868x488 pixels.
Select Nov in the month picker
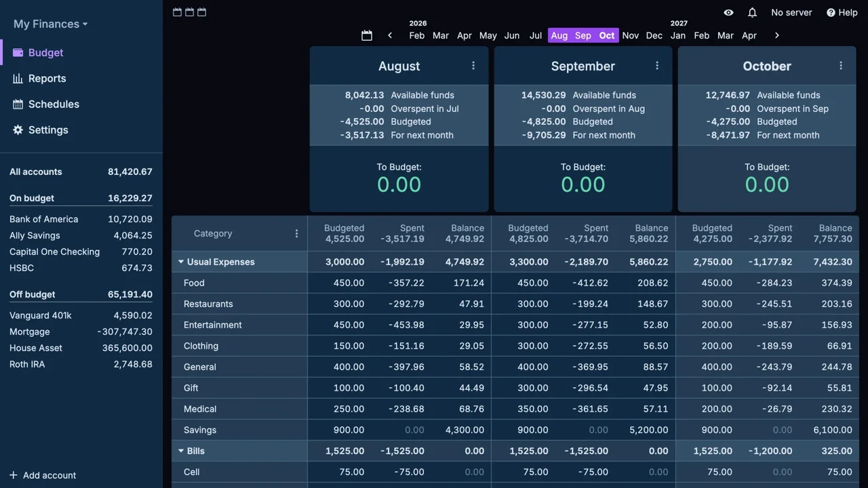point(631,35)
